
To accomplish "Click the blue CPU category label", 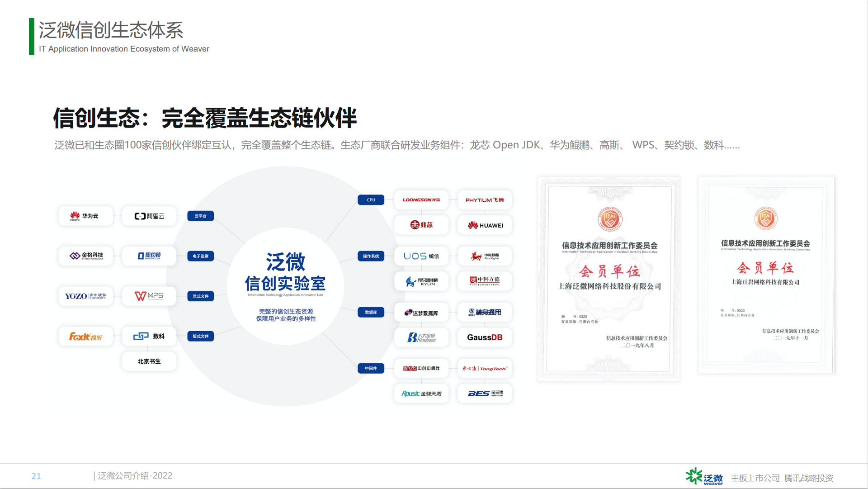I will point(371,199).
